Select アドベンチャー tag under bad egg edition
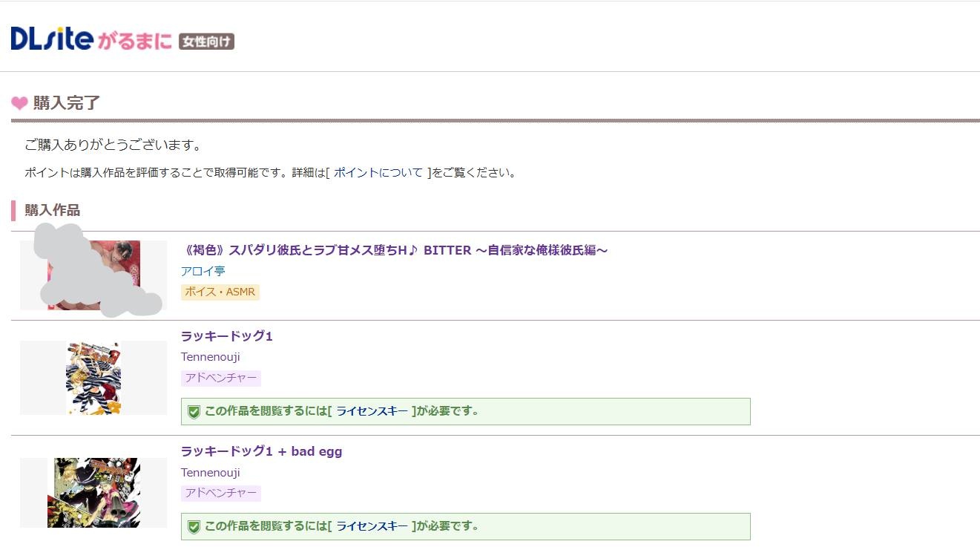The height and width of the screenshot is (547, 980). (x=220, y=494)
